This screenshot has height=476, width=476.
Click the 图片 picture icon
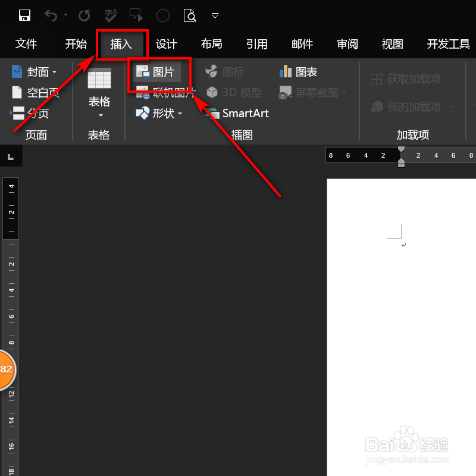pos(143,71)
